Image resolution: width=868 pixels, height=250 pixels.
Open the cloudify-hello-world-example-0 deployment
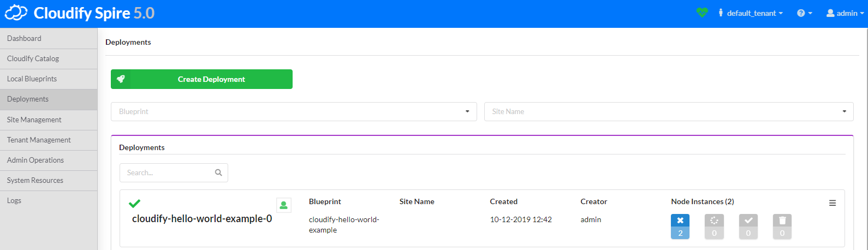202,219
